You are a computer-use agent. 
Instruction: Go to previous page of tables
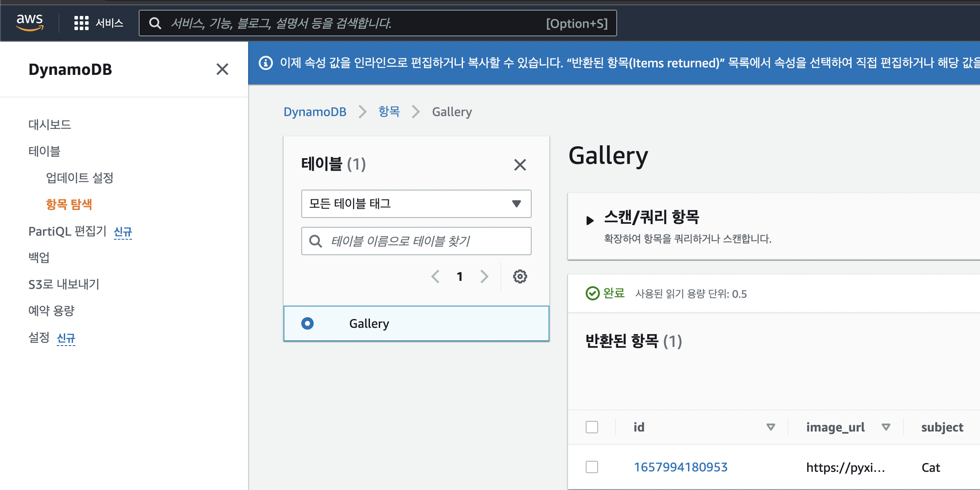(x=436, y=276)
